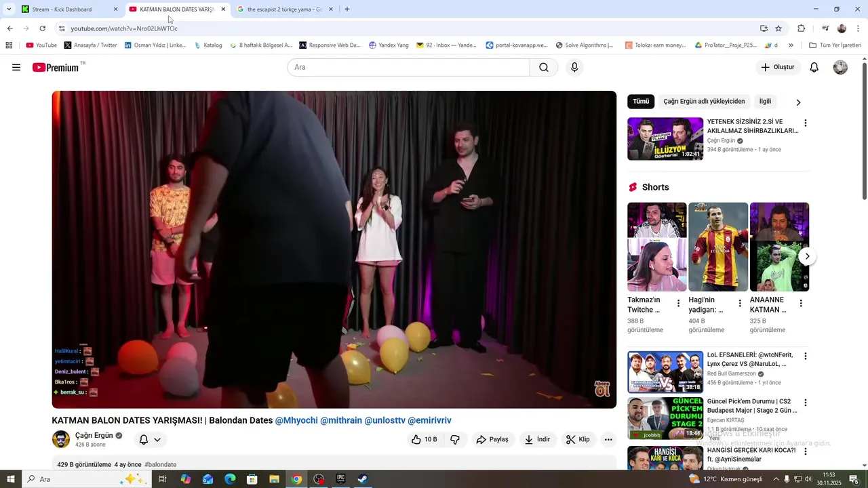
Task: Open Windows notification center
Action: pos(854,479)
